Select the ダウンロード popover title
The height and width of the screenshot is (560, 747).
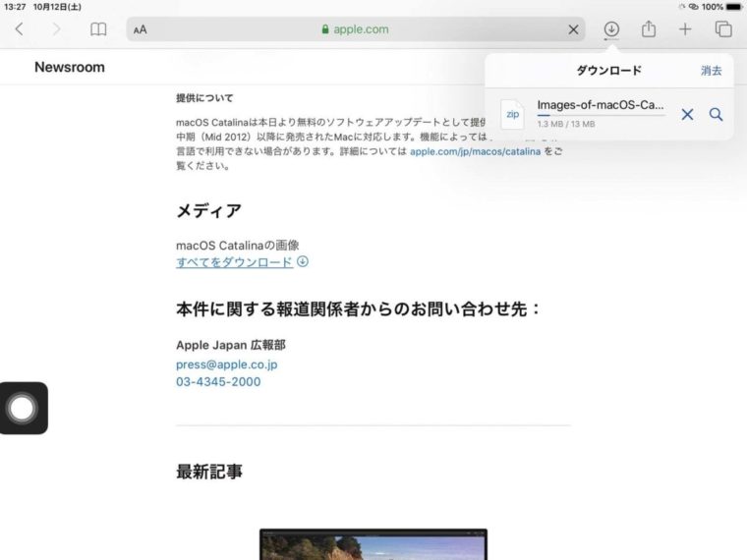(608, 71)
